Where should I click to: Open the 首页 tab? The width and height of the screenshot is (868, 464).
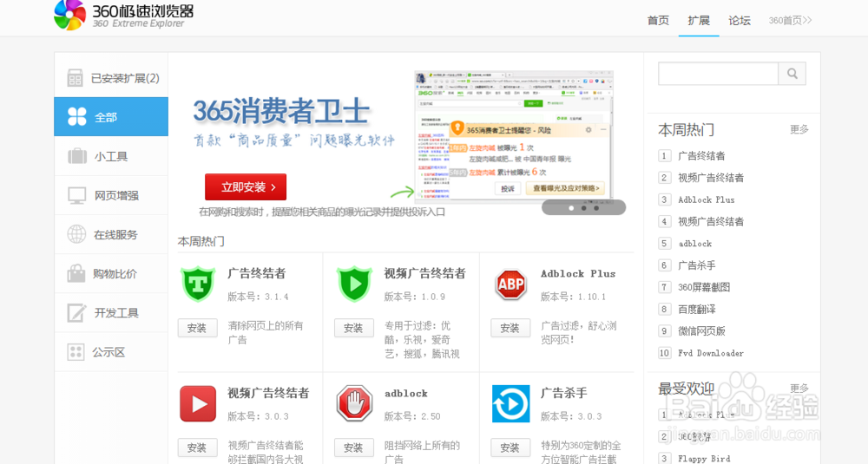(658, 21)
